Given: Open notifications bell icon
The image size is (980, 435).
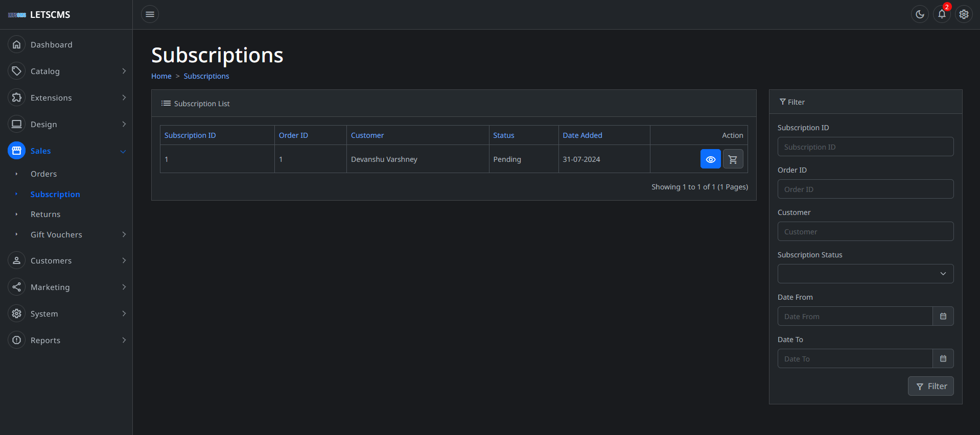Looking at the screenshot, I should [x=942, y=14].
